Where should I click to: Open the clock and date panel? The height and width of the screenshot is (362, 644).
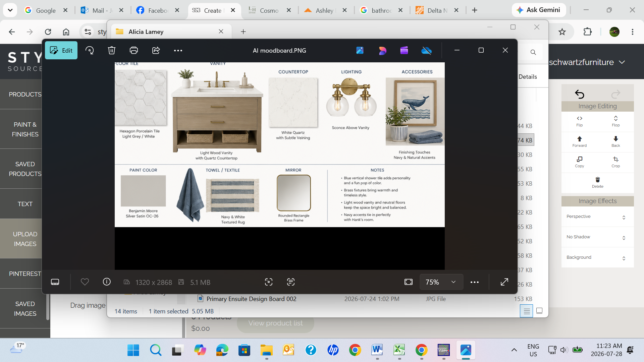click(606, 350)
